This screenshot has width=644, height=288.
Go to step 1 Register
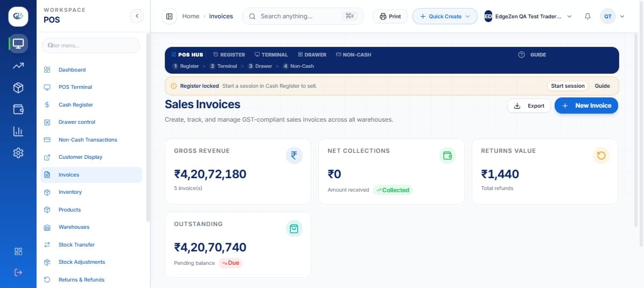click(x=186, y=66)
